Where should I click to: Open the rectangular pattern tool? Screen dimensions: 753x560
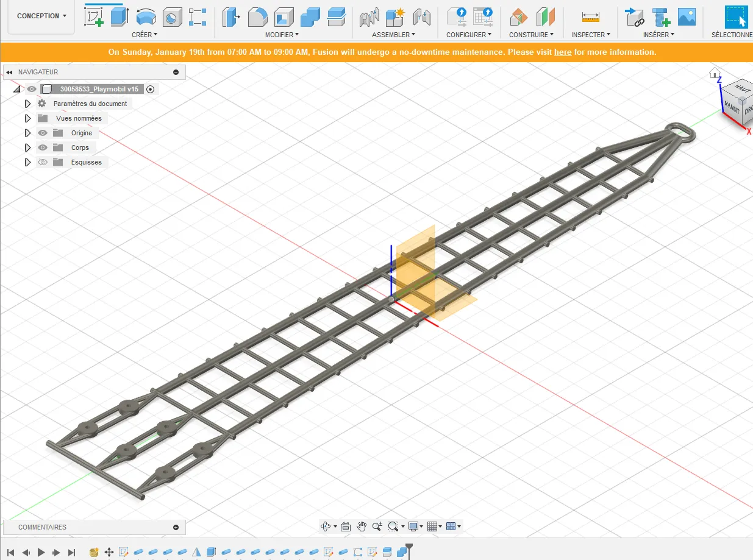(x=198, y=16)
